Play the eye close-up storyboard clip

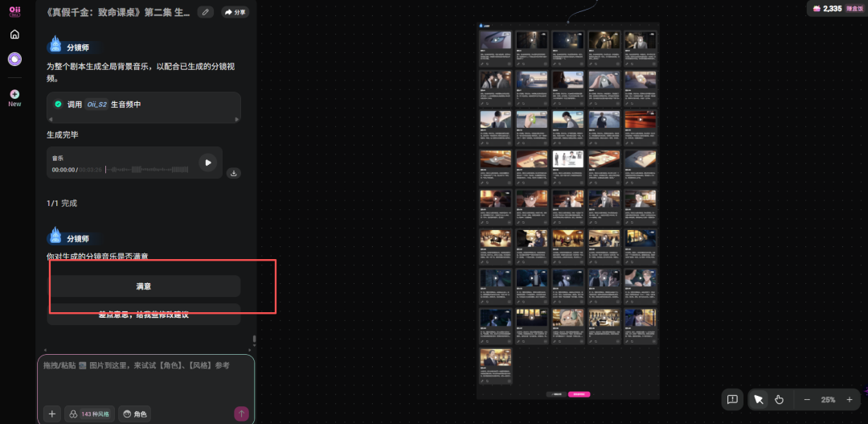496,40
